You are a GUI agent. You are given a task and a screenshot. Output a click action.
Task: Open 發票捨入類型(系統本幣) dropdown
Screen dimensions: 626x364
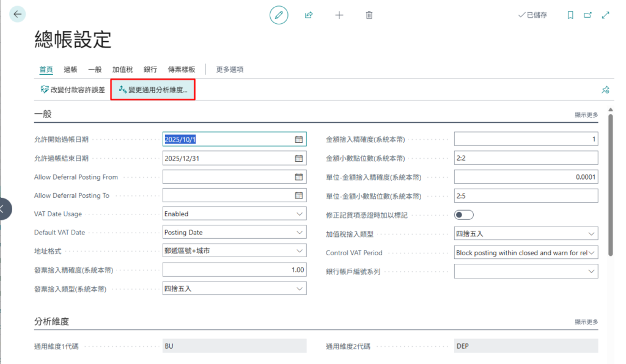coord(300,289)
